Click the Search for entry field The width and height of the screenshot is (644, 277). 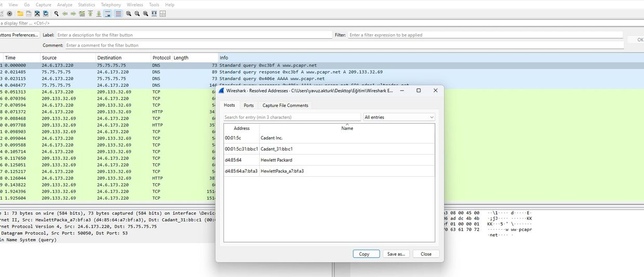pos(292,117)
